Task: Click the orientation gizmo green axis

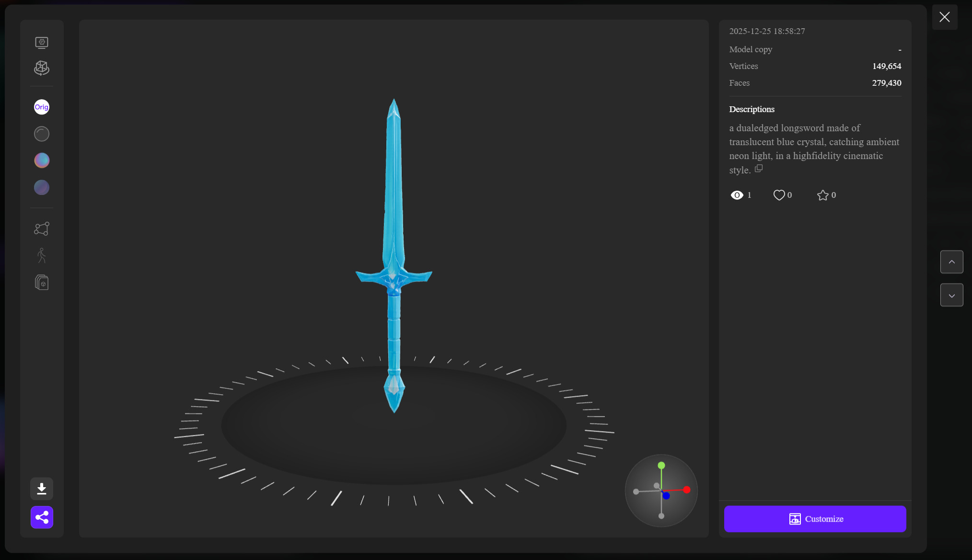Action: [661, 465]
